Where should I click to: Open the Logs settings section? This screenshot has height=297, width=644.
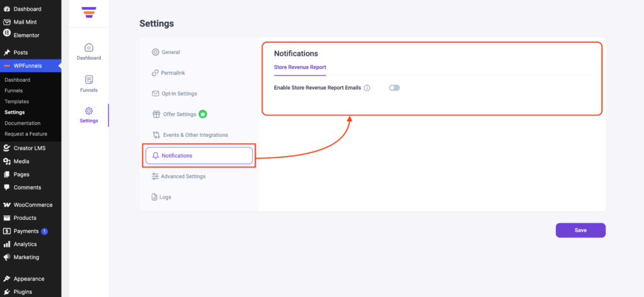[x=161, y=197]
